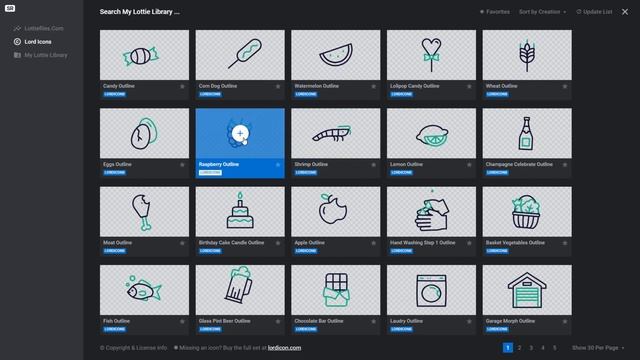The width and height of the screenshot is (640, 360).
Task: Favorite the Eggs Outline with its star
Action: pyautogui.click(x=182, y=165)
